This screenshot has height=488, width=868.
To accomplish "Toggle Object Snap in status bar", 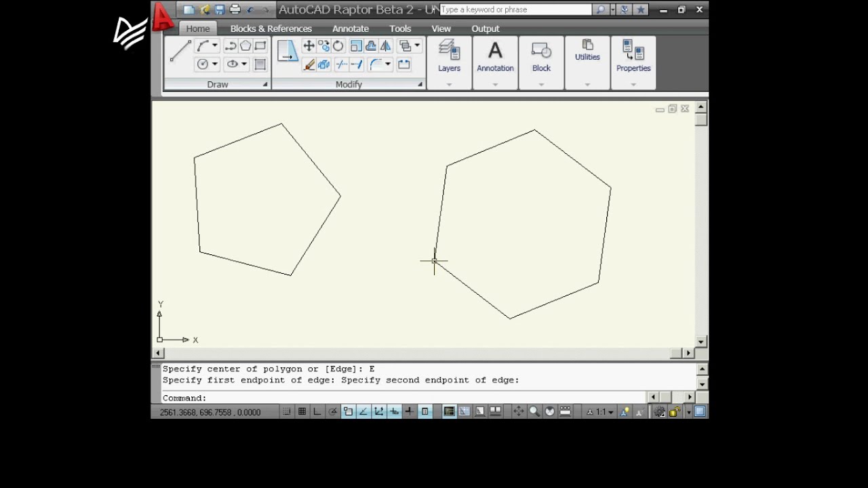I will click(348, 411).
